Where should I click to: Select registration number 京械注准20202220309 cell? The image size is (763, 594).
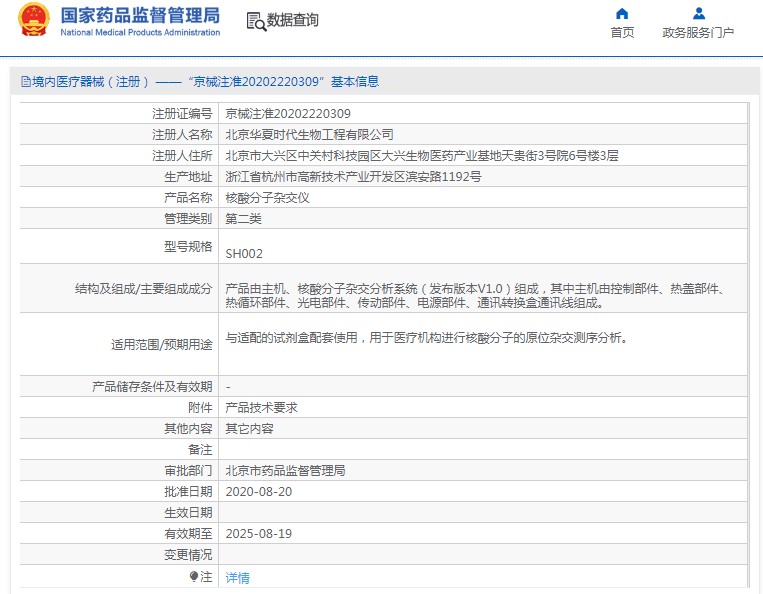(x=288, y=114)
